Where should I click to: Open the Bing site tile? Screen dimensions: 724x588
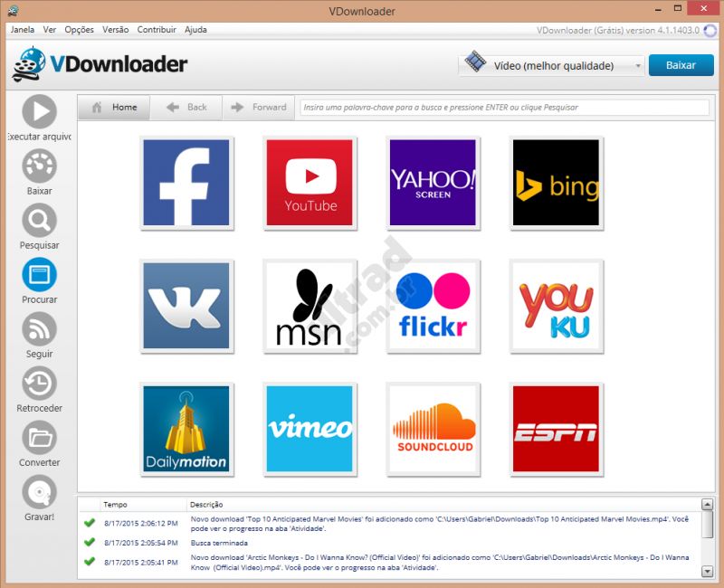pos(556,183)
